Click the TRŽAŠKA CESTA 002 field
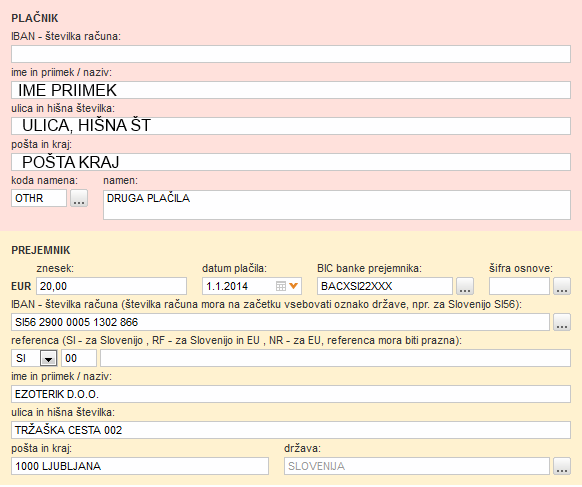 tap(291, 430)
